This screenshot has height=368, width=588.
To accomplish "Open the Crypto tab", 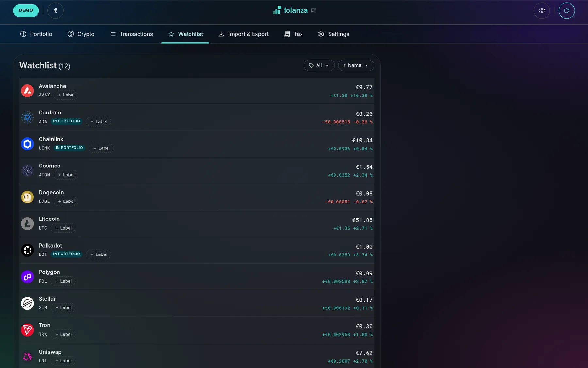I will [81, 34].
